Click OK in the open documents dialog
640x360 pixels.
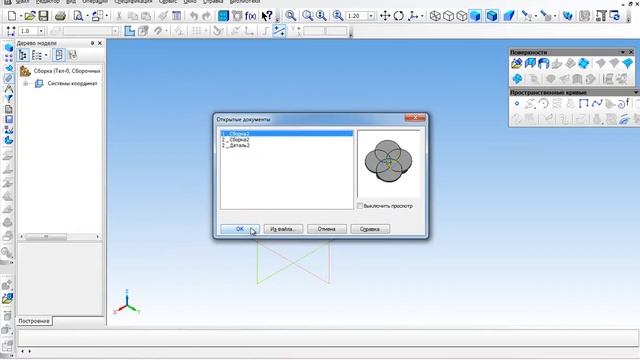(x=240, y=229)
